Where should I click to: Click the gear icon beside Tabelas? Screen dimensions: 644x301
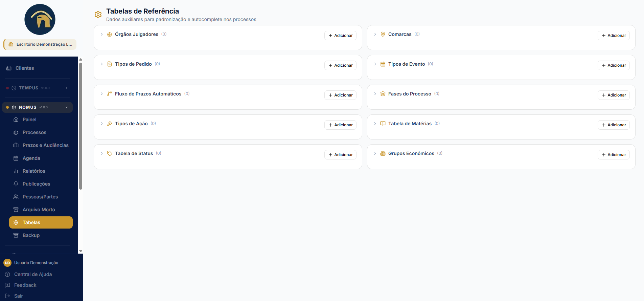point(16,222)
